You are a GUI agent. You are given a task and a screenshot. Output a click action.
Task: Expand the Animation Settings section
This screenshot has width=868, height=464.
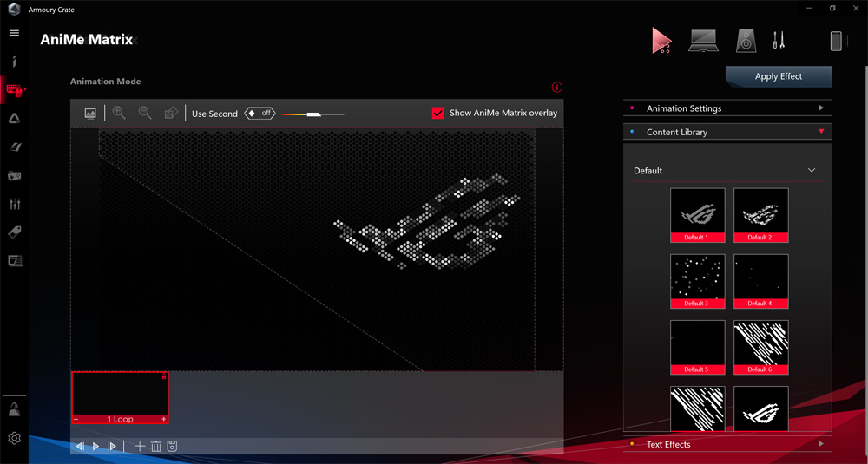click(x=727, y=108)
